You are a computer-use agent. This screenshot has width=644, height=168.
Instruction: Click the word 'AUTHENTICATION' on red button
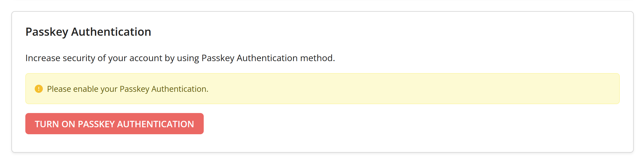pos(156,124)
